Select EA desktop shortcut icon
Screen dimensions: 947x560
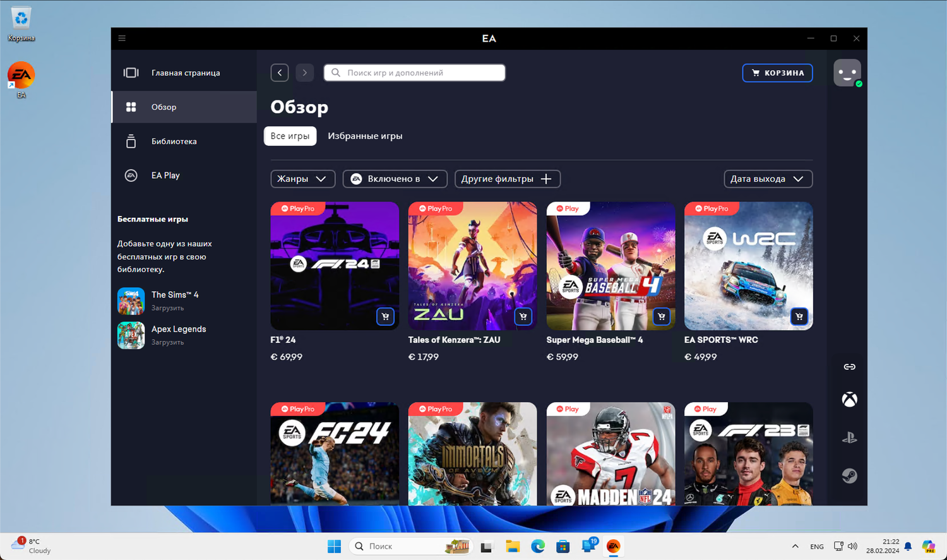click(x=21, y=80)
